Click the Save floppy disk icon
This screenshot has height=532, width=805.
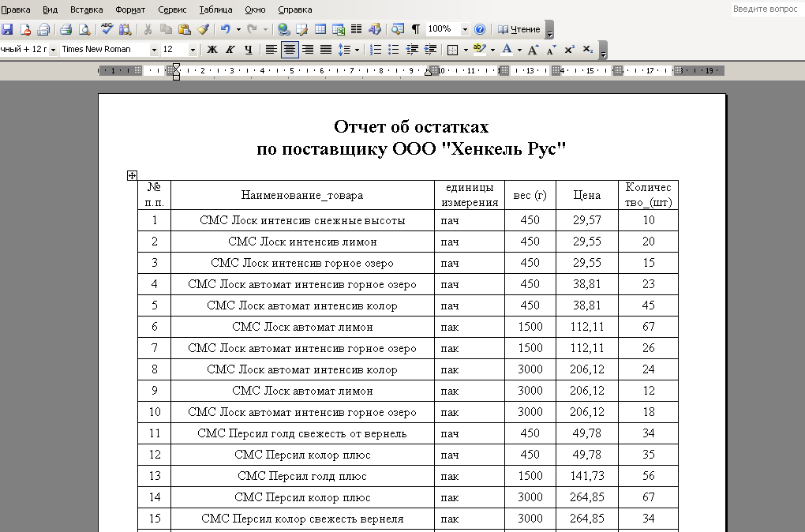coord(7,29)
